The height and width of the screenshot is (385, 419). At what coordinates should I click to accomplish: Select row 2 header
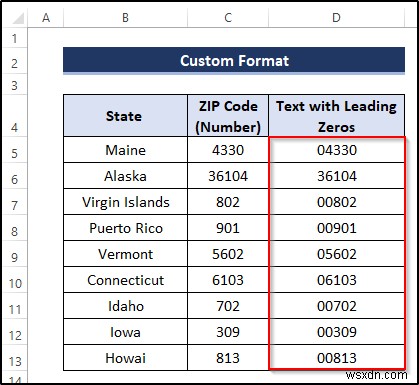[x=15, y=61]
